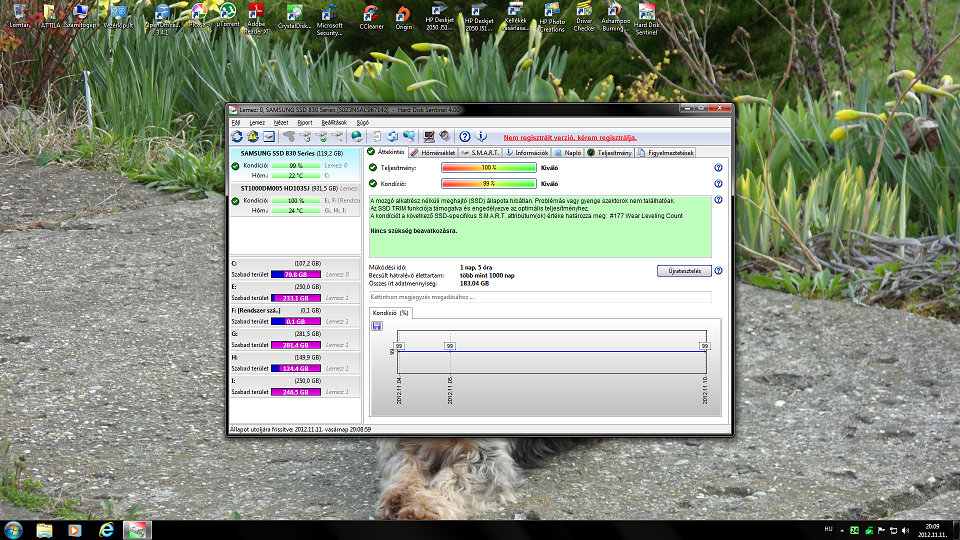Click G: free space bar 281,4 GB

296,345
